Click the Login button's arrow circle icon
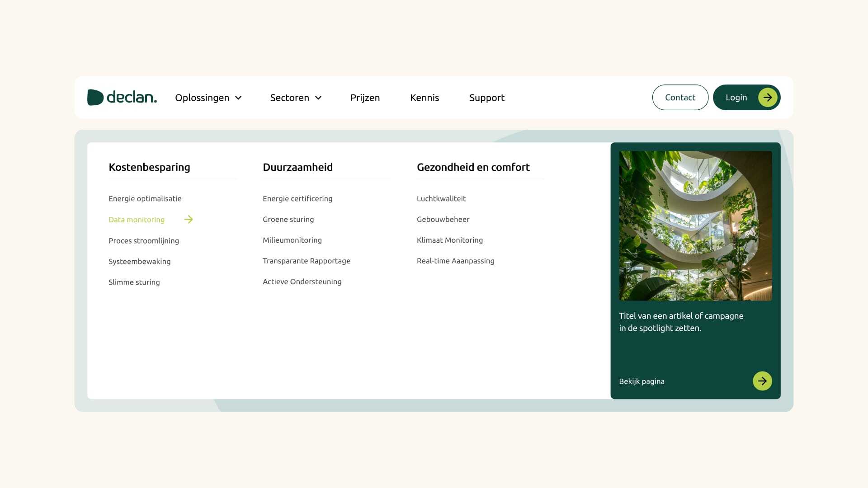 (767, 98)
